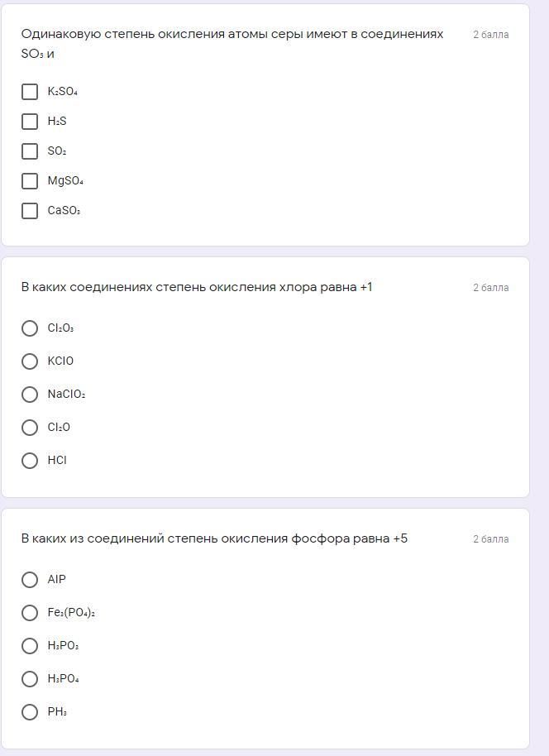The image size is (549, 756).
Task: Select the AlP radio button
Action: pos(30,580)
